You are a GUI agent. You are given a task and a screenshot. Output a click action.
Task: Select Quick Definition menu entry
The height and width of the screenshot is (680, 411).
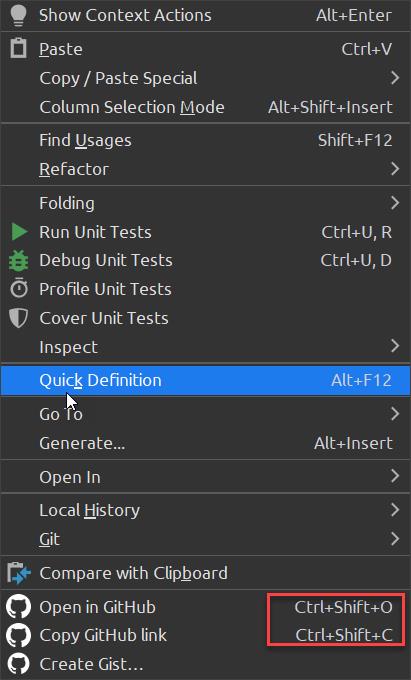[206, 380]
